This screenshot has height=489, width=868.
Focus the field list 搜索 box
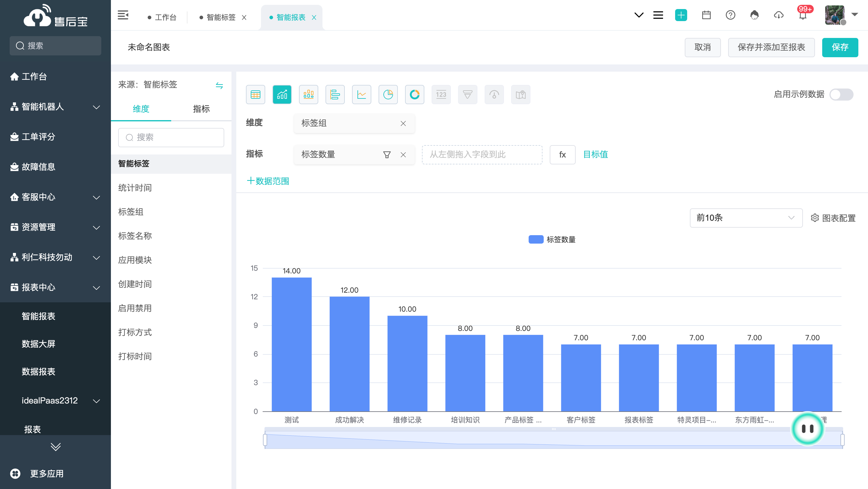point(171,138)
